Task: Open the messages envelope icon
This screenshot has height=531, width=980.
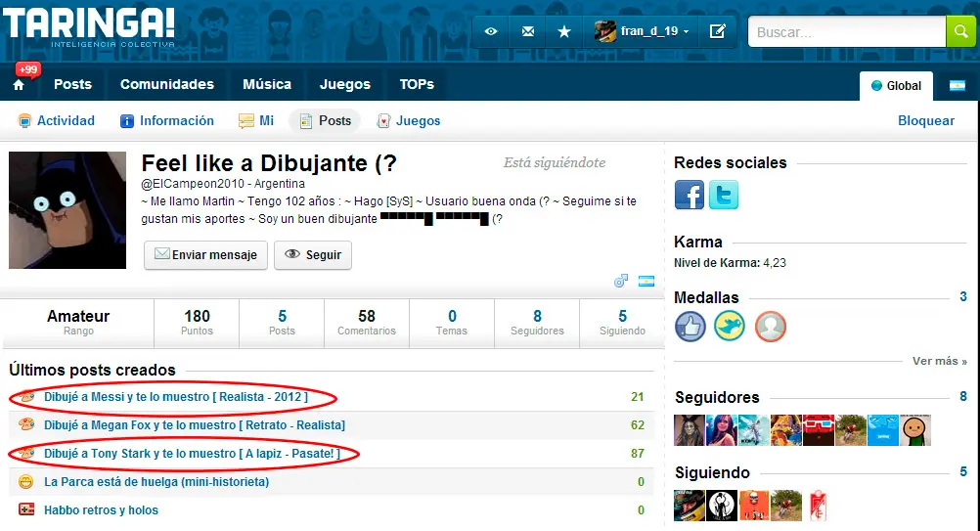Action: 527,31
